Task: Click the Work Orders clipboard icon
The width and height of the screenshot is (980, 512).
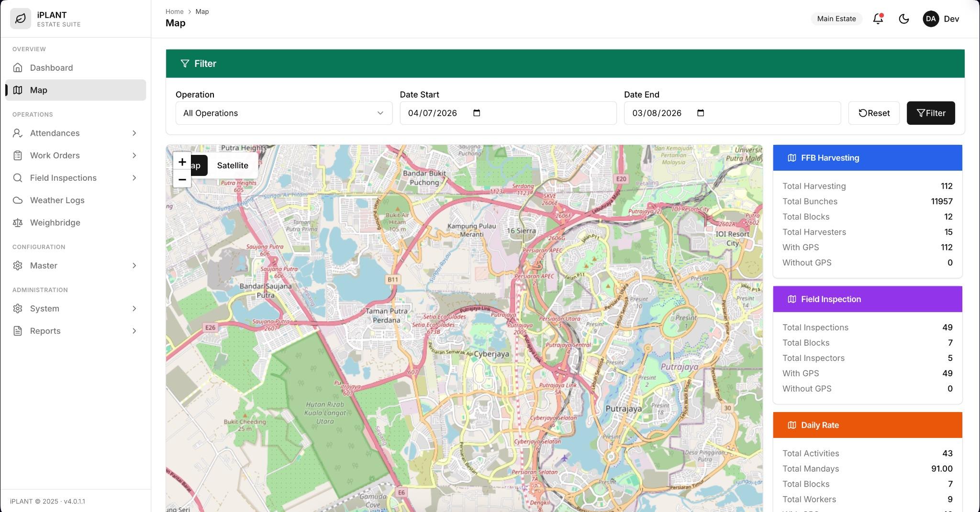Action: 18,155
